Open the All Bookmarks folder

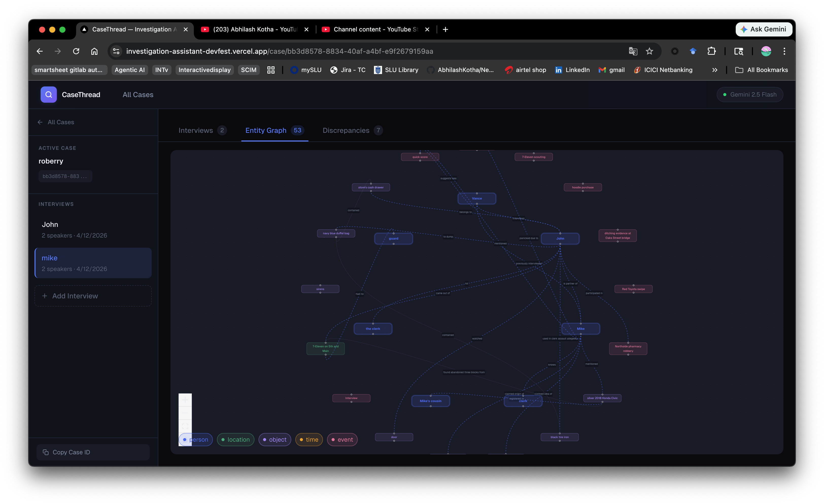click(x=762, y=70)
